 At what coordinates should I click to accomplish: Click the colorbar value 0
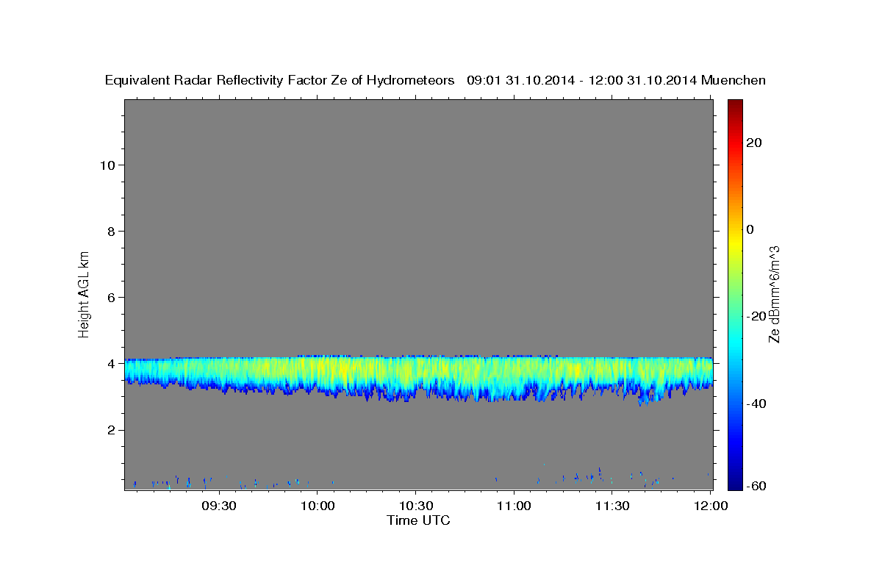click(750, 229)
